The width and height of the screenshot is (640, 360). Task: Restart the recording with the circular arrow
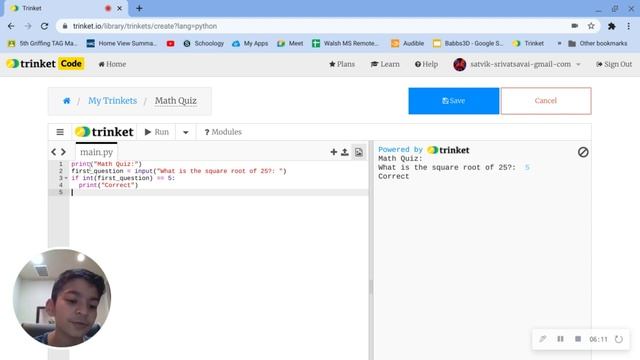(x=619, y=339)
